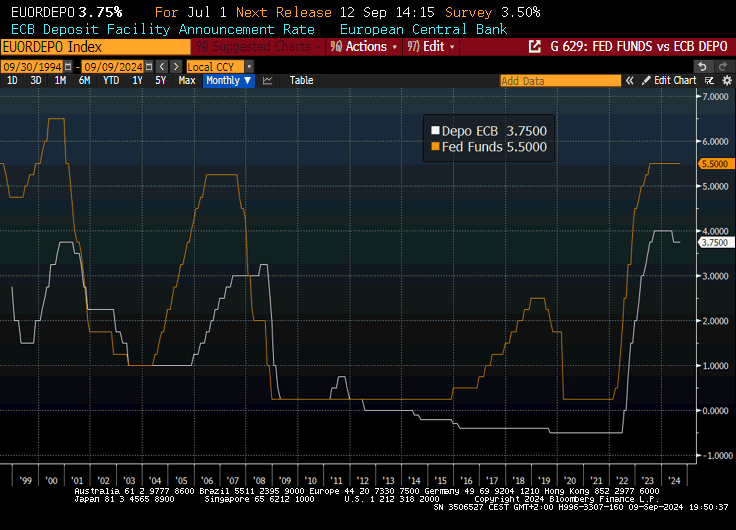Open chart settings gear icon
Image resolution: width=736 pixels, height=530 pixels.
[727, 81]
